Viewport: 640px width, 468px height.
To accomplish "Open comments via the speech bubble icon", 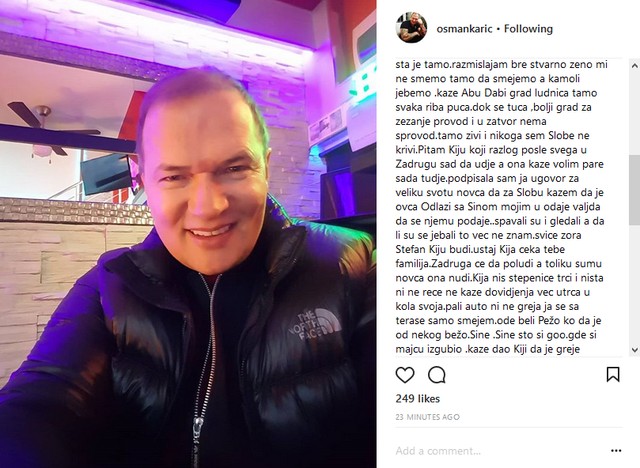I will point(436,375).
